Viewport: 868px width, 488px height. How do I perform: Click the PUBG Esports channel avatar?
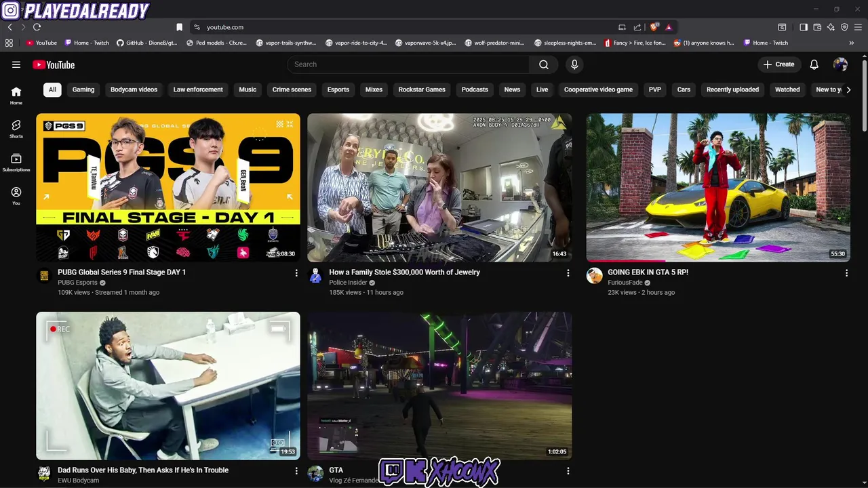click(44, 276)
